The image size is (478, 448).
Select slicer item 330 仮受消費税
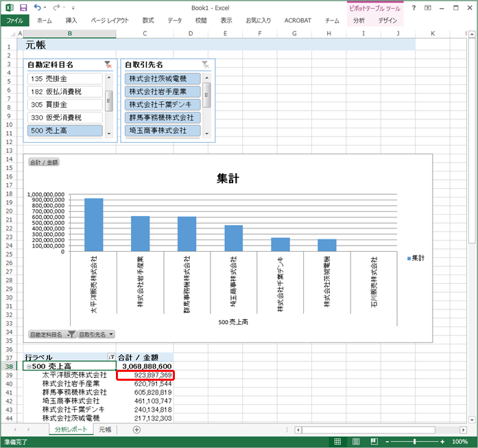65,117
